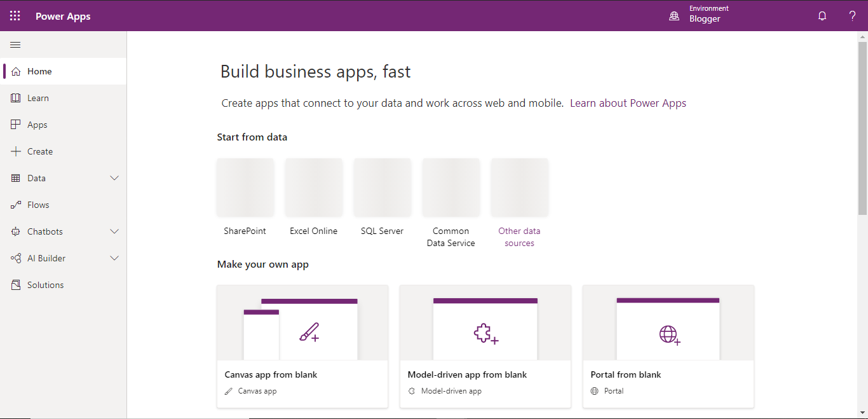Select Apps in the navigation pane
This screenshot has width=868, height=419.
[x=37, y=124]
